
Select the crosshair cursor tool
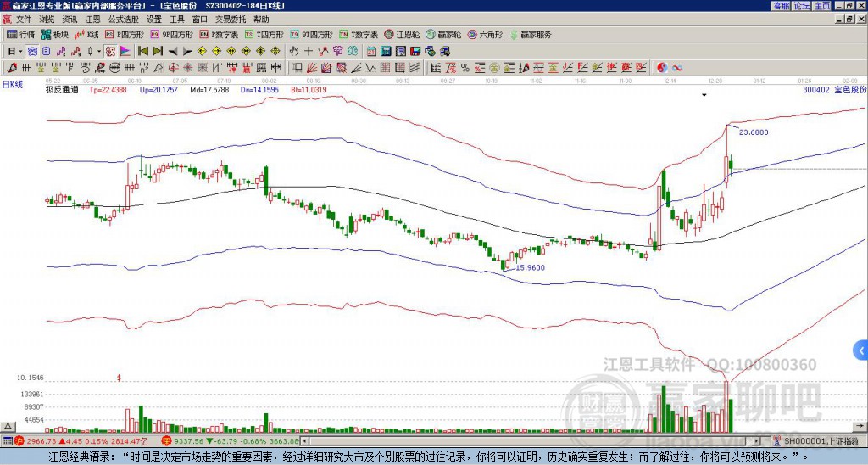point(309,52)
